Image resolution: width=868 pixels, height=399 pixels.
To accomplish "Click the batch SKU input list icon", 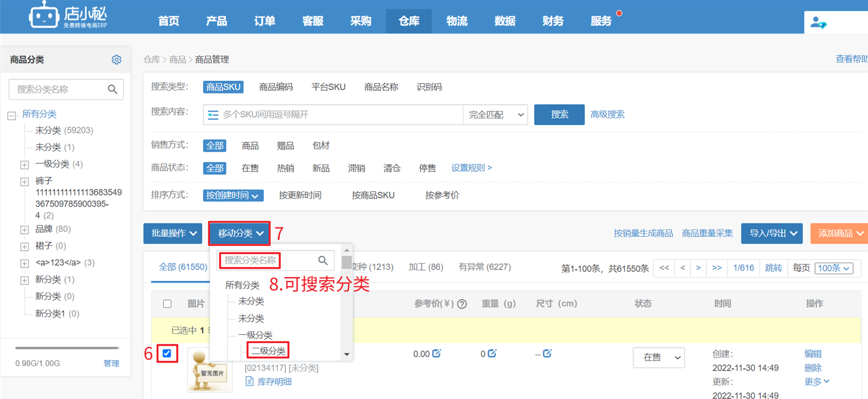I will (x=213, y=115).
